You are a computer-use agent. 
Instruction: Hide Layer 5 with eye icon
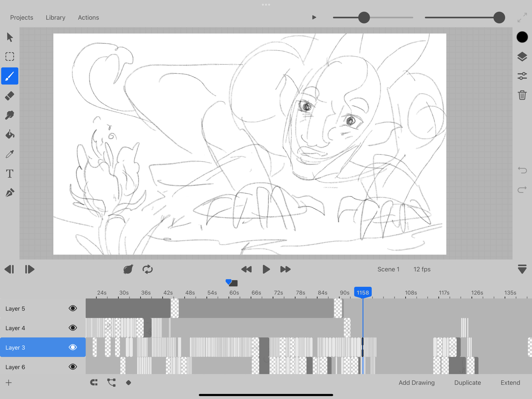[x=73, y=308]
